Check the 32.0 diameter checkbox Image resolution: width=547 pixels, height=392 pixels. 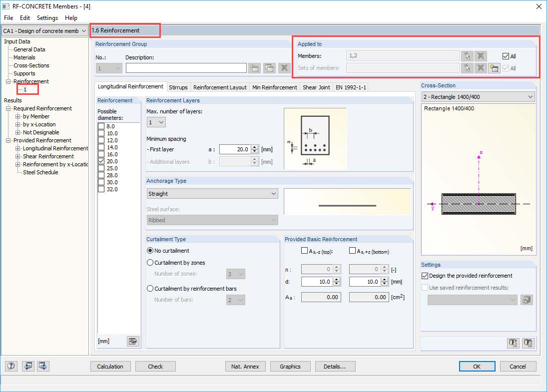click(101, 189)
